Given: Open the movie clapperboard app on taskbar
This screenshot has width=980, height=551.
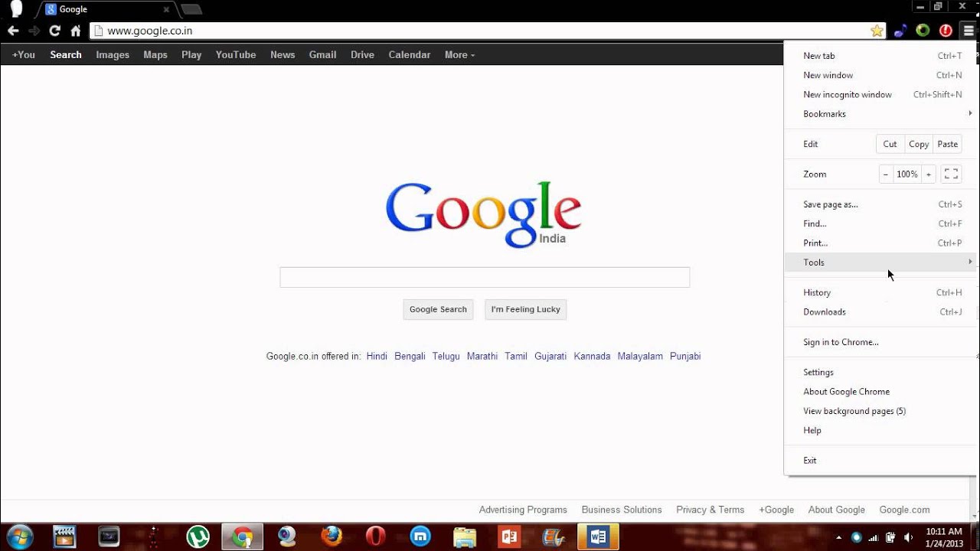Looking at the screenshot, I should coord(65,536).
